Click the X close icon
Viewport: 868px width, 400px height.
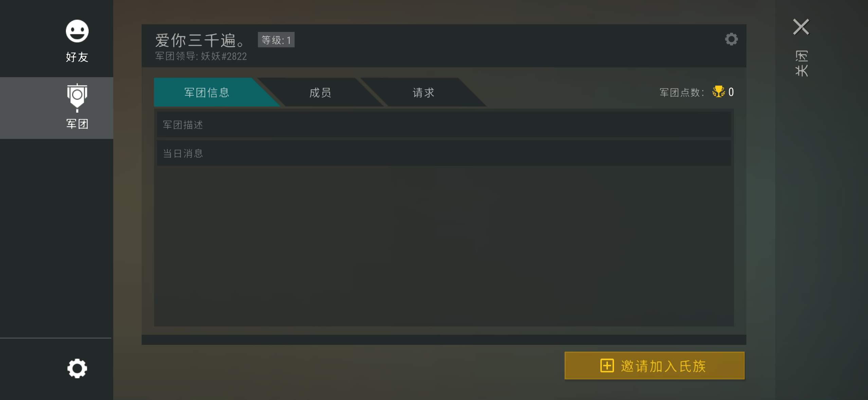(x=801, y=27)
